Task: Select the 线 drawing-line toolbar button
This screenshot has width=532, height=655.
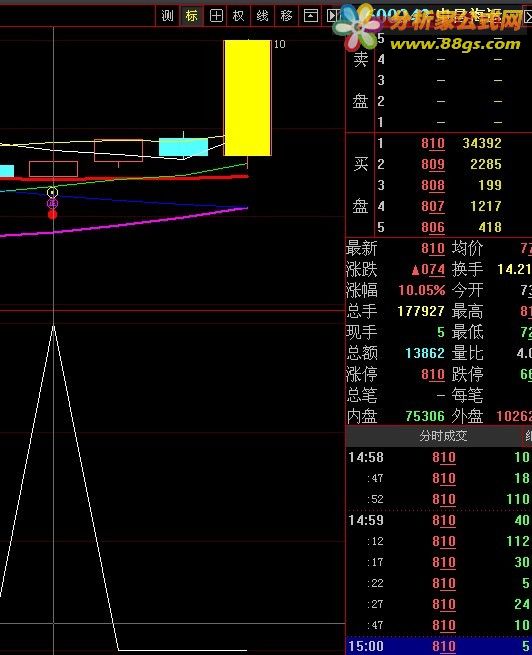Action: click(x=262, y=16)
